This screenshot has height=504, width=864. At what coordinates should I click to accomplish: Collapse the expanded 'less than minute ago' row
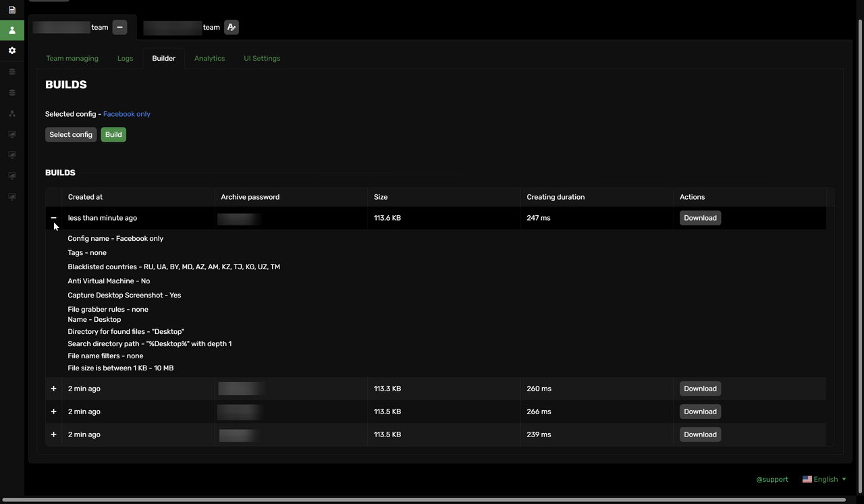click(x=54, y=218)
